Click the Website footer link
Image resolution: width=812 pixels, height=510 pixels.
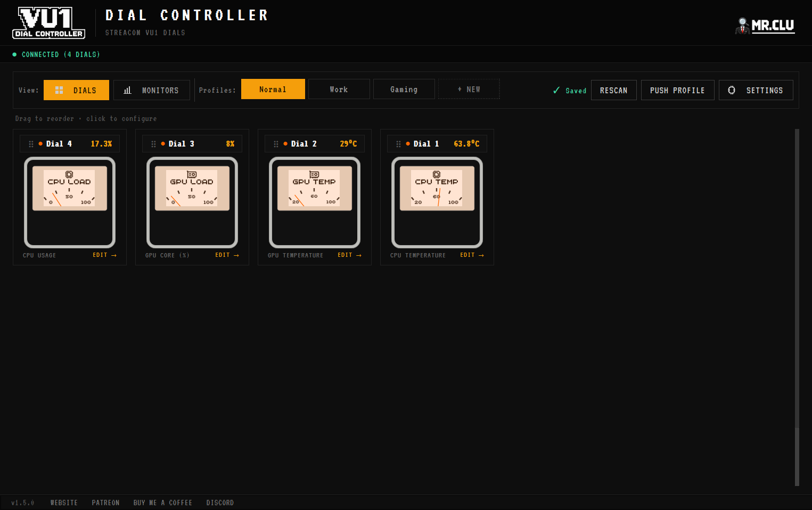pos(64,503)
